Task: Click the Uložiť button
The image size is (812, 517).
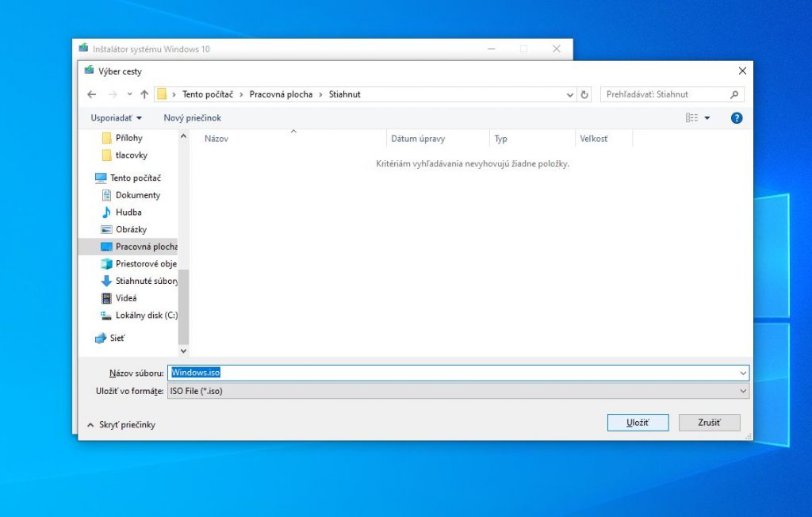Action: click(x=638, y=423)
